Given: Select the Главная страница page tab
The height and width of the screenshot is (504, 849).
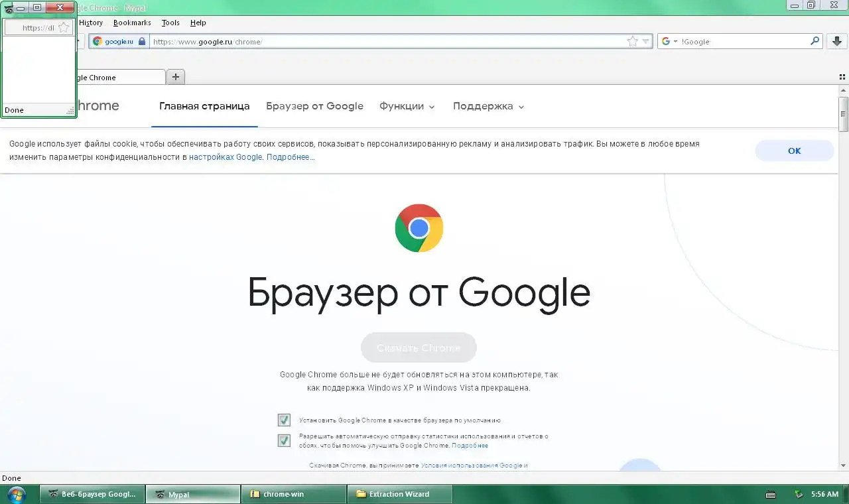Looking at the screenshot, I should click(x=204, y=106).
